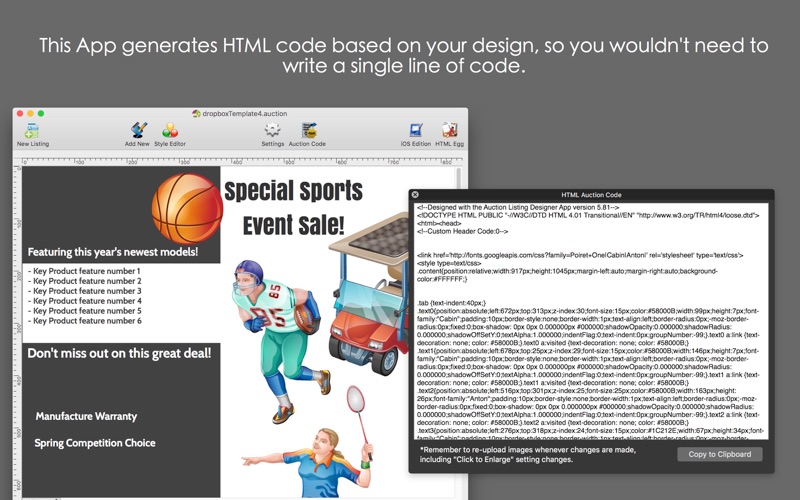Image resolution: width=800 pixels, height=500 pixels.
Task: Click the red close window button
Action: [x=20, y=113]
